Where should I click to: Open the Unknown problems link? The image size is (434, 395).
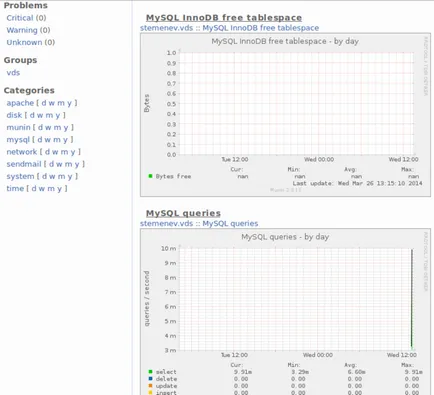pos(24,42)
